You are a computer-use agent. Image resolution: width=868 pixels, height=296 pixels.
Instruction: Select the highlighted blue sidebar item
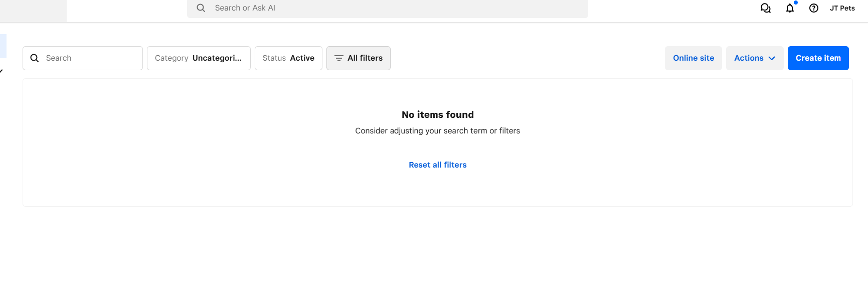click(x=3, y=46)
